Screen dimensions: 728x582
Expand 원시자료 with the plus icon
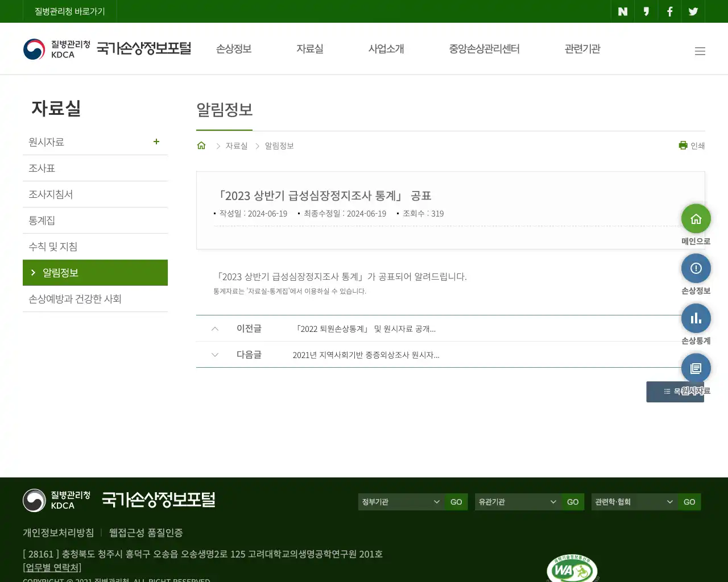point(156,142)
